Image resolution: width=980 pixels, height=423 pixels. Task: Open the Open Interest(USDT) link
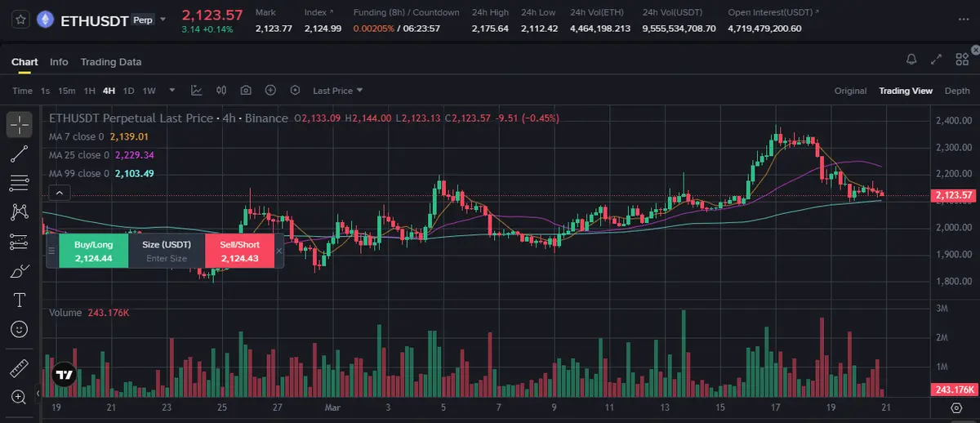[x=772, y=13]
